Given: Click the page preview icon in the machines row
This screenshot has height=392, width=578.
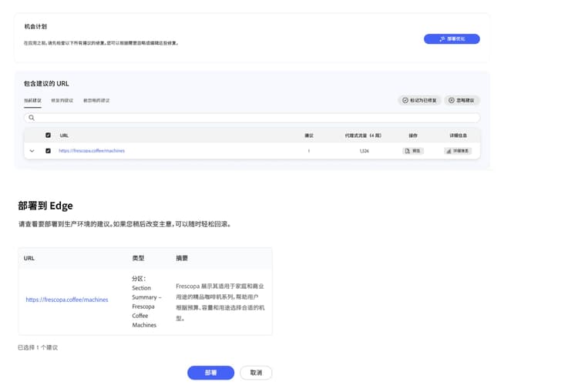Looking at the screenshot, I should coord(408,151).
